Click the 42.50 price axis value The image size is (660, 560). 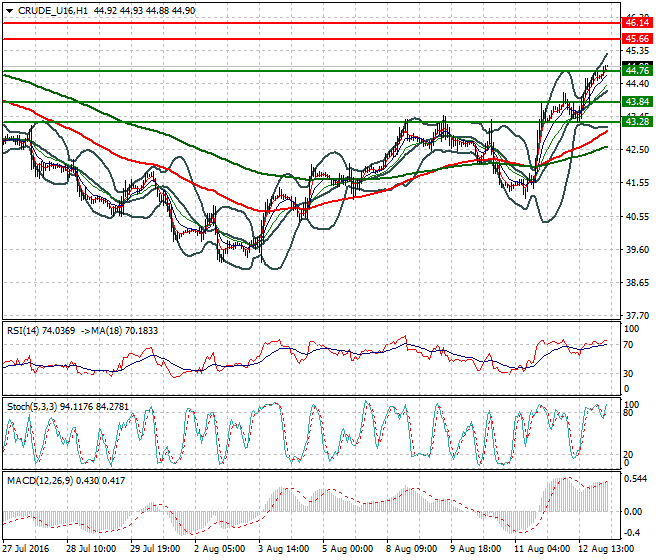[x=637, y=150]
